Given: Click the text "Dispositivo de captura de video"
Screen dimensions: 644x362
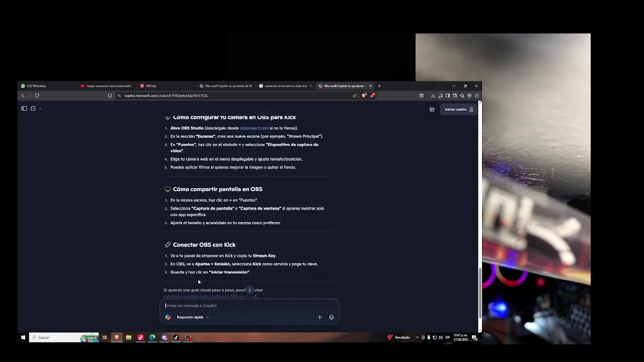Looking at the screenshot, I should 244,147.
